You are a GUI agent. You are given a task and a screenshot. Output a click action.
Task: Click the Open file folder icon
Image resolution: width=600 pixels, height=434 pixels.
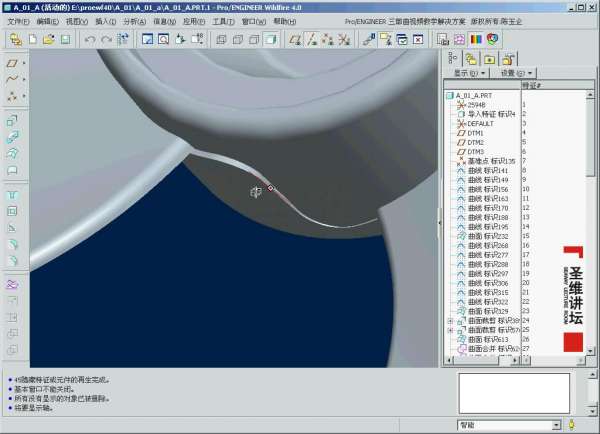coord(49,39)
